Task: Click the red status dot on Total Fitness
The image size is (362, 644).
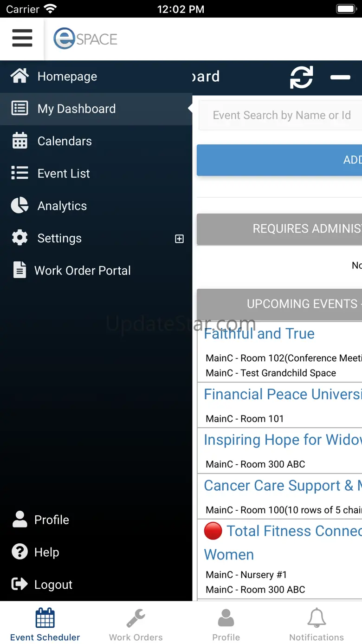Action: (x=213, y=530)
